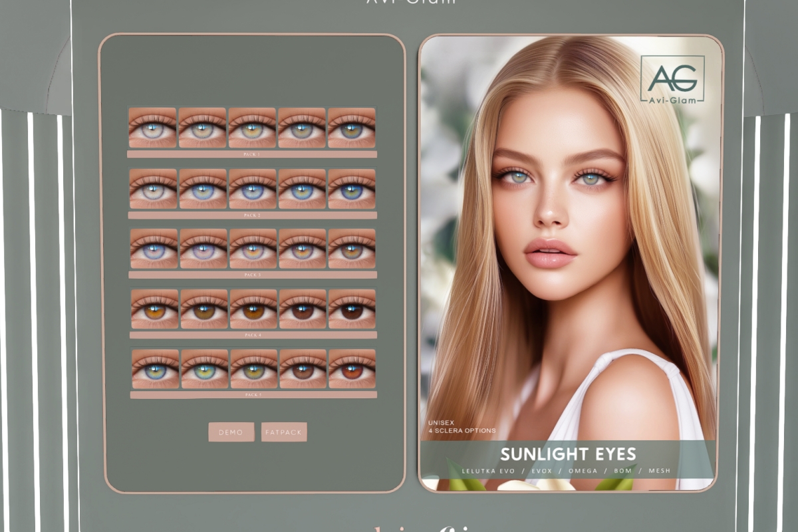Select the first eye thumbnail in Pack 3
Image resolution: width=798 pixels, height=532 pixels.
coord(154,249)
